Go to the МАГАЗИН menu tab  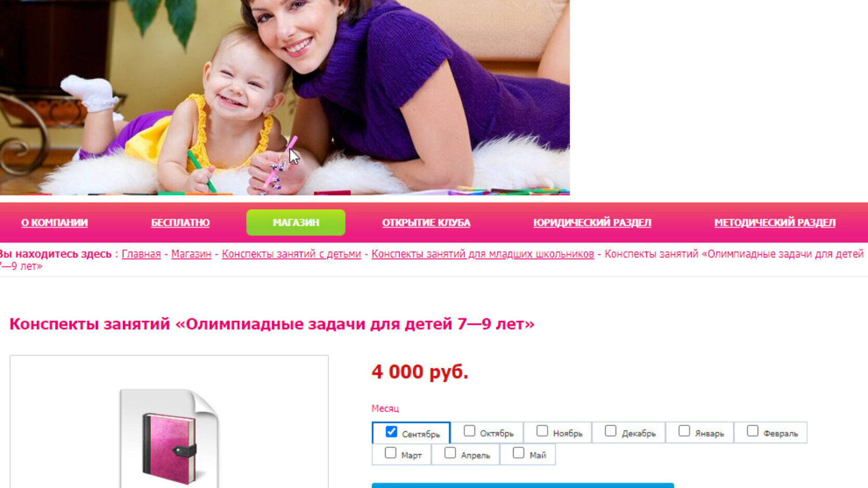(296, 223)
